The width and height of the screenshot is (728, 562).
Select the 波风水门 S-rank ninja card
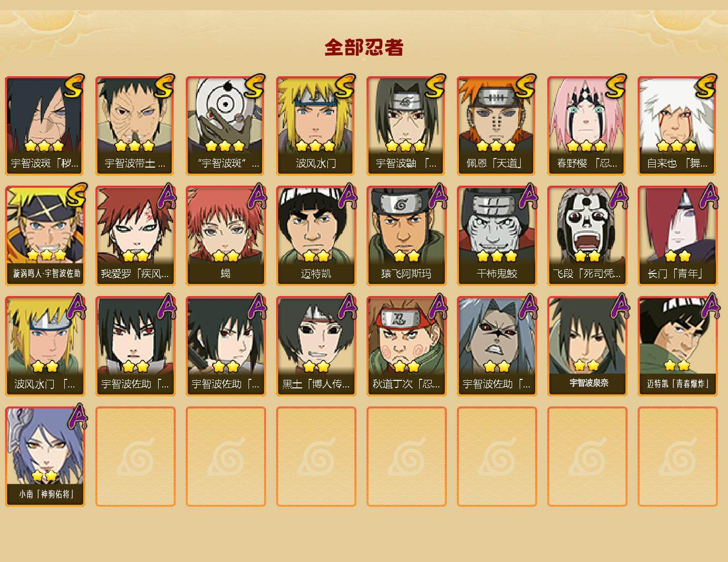tap(316, 125)
